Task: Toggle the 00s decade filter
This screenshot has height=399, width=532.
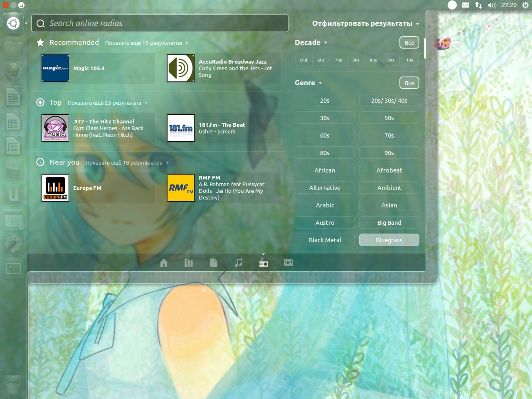Action: (391, 60)
